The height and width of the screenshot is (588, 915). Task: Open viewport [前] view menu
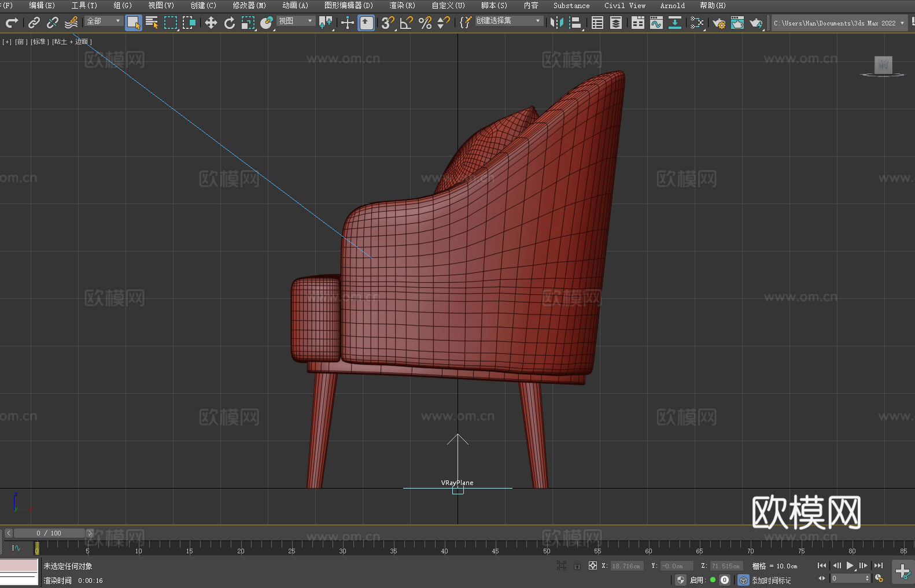pos(20,42)
